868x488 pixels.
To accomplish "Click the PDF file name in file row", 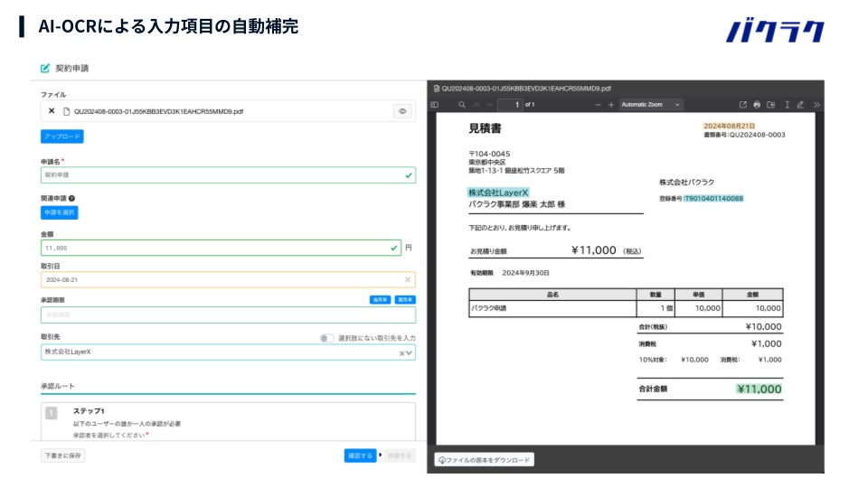I will point(158,111).
